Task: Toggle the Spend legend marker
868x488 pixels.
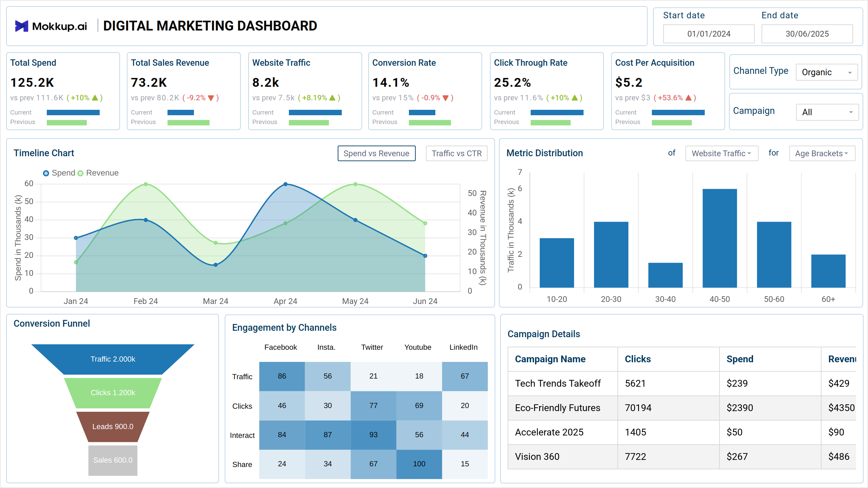Action: [x=46, y=173]
